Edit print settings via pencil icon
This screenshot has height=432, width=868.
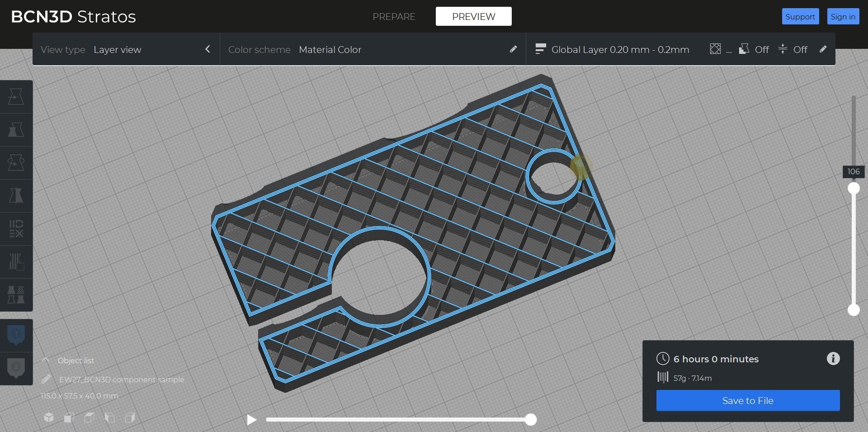click(x=823, y=49)
